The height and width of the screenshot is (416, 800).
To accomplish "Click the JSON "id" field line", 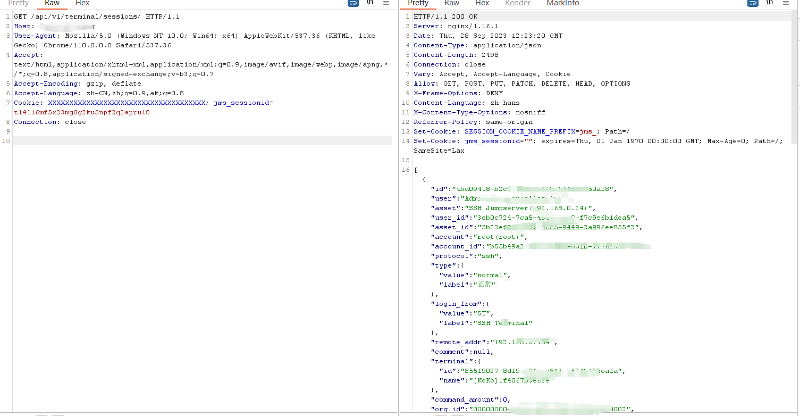I will (524, 189).
